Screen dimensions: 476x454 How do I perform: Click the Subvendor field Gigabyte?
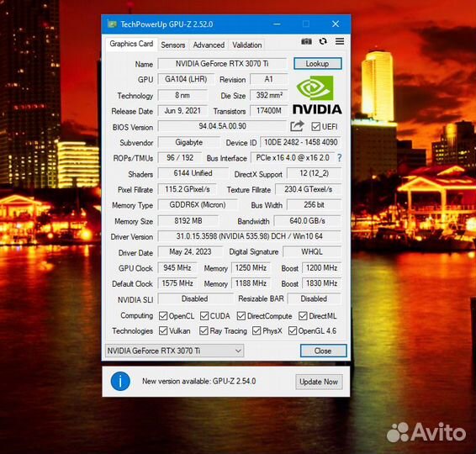point(188,142)
